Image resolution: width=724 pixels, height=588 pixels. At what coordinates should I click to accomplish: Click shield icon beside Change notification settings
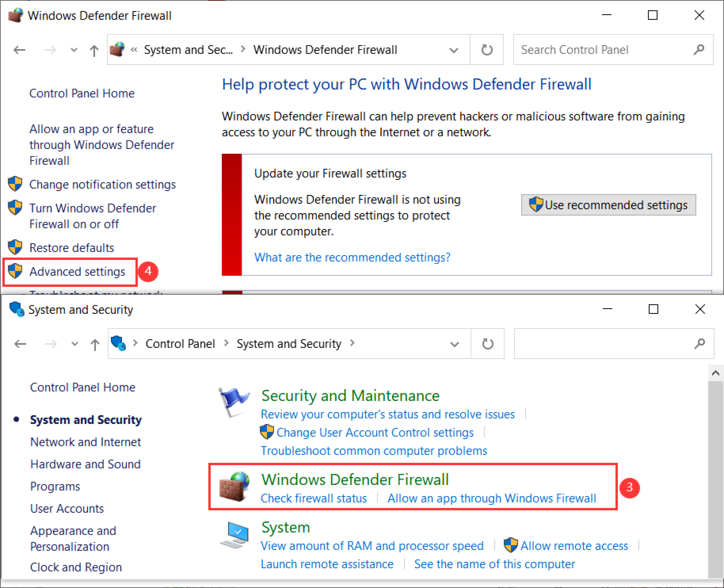15,184
